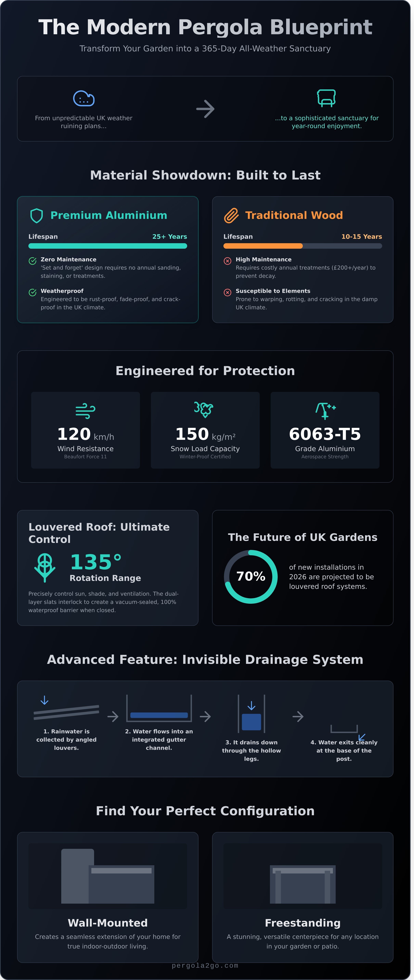Click the rain cloud icon
Viewport: 414px width, 980px height.
[84, 98]
